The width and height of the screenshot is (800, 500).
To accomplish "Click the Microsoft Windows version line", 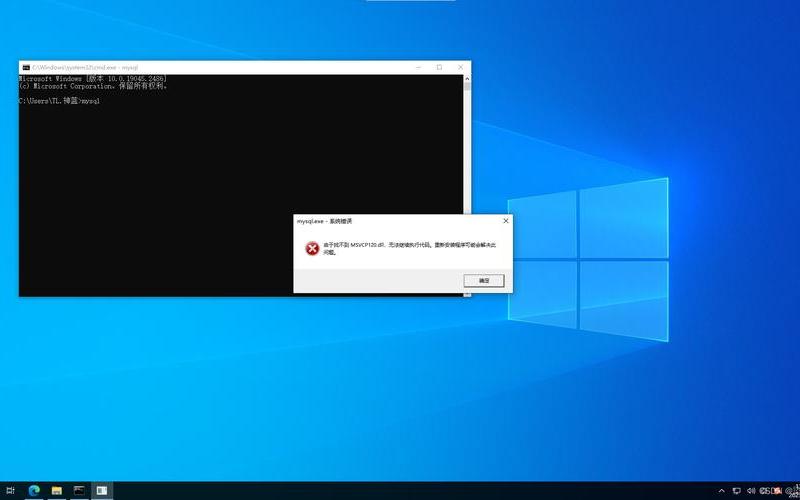I will point(92,79).
